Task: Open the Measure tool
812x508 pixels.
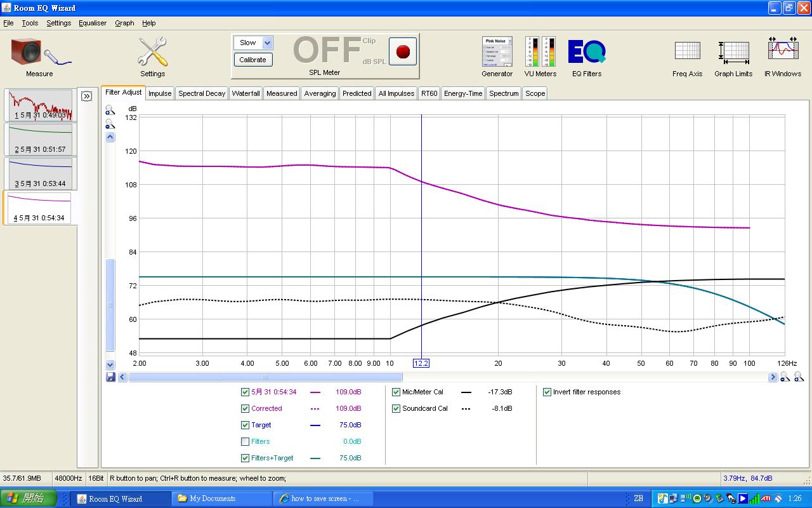Action: click(x=39, y=56)
